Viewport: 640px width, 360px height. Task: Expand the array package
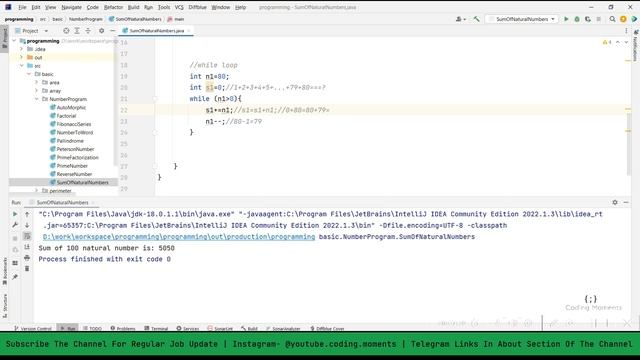(x=36, y=91)
